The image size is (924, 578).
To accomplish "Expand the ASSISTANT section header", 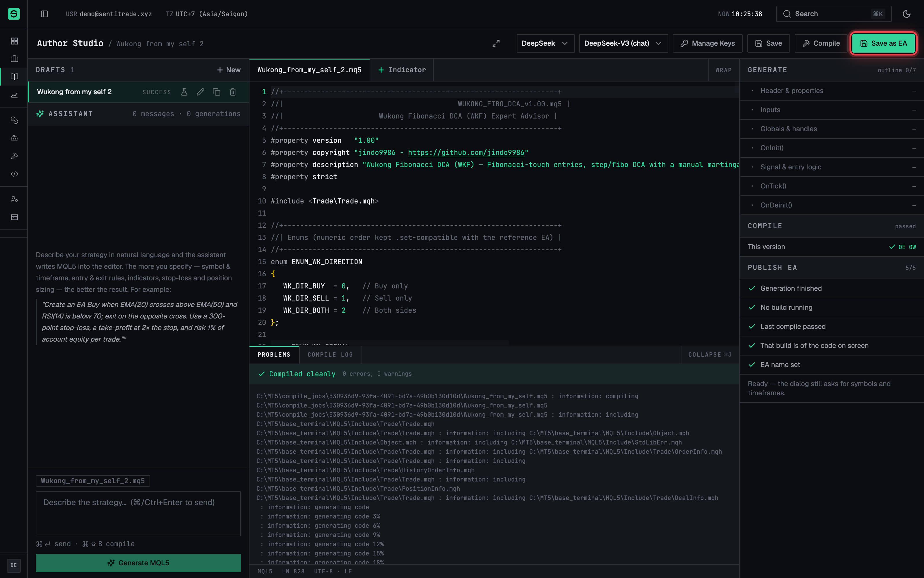I will [x=138, y=114].
